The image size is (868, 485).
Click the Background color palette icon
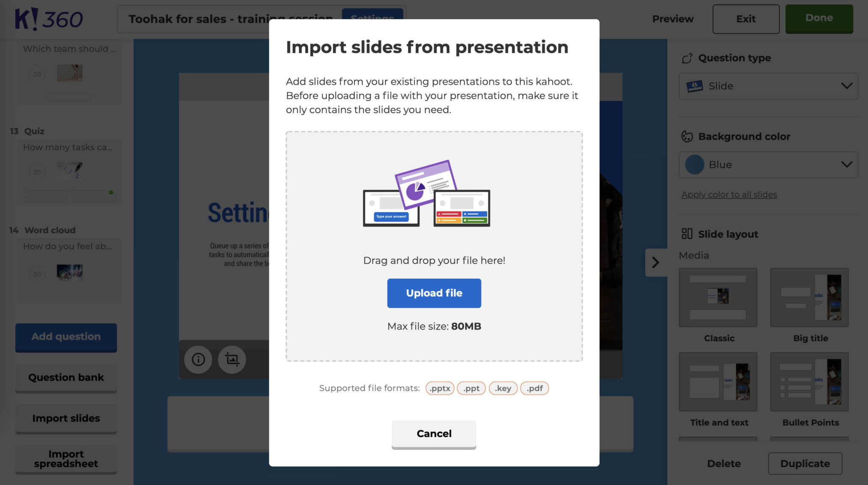coord(687,136)
